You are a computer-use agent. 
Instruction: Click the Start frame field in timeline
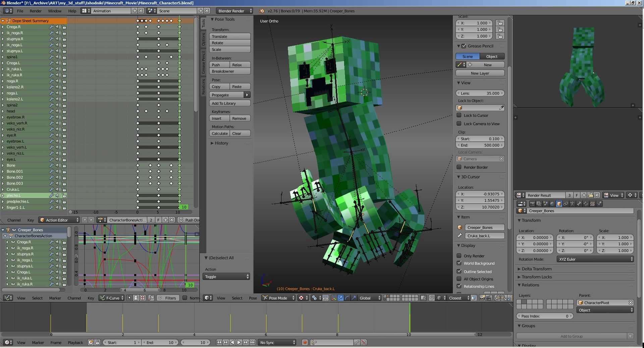click(122, 342)
